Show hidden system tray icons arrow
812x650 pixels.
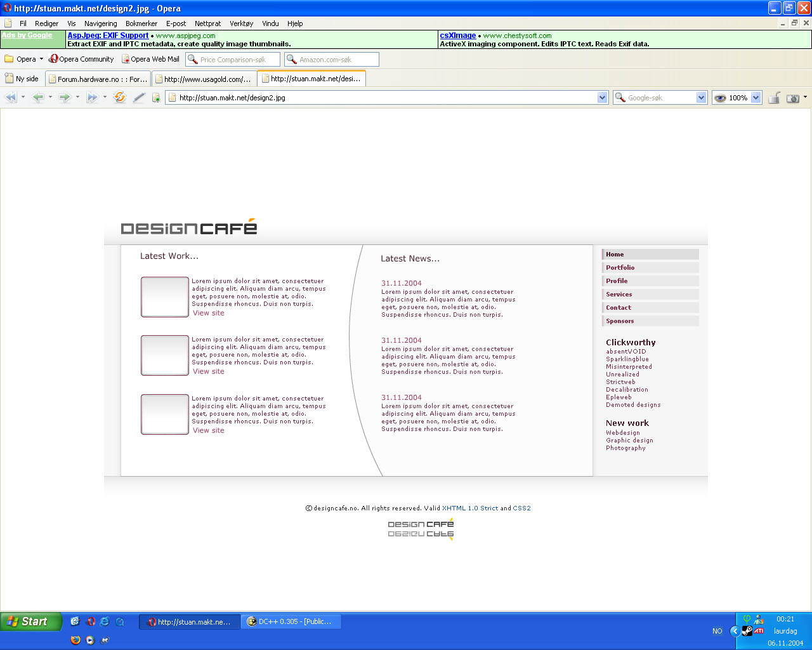[x=735, y=631]
